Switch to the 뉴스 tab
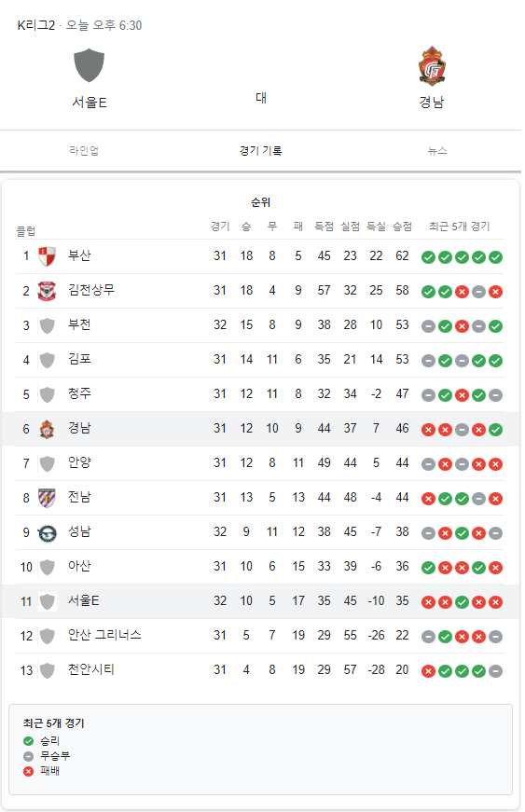Screen dimensions: 525x812 pos(437,151)
